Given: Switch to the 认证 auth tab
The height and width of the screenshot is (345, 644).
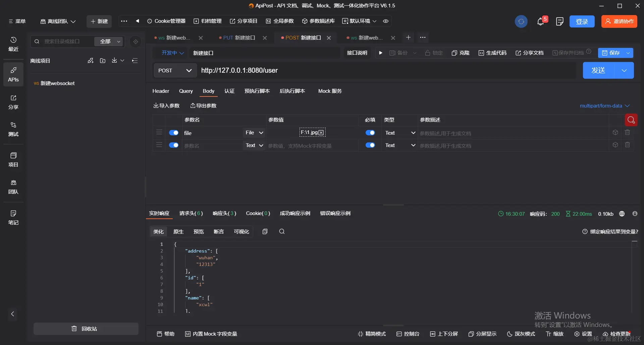Looking at the screenshot, I should click(x=229, y=91).
